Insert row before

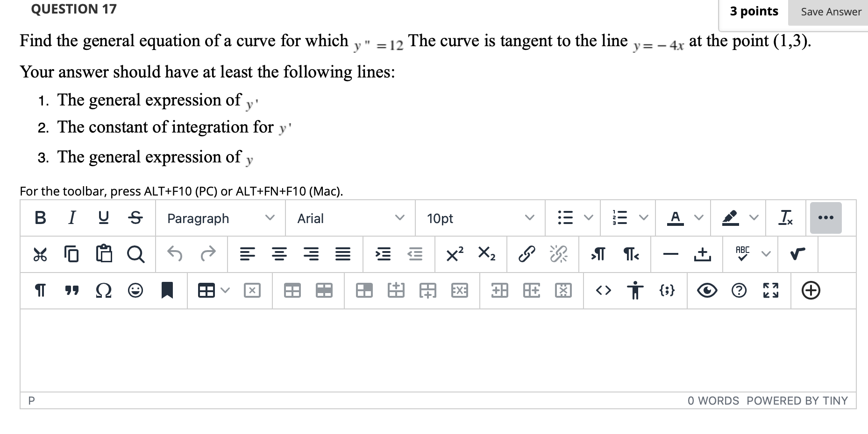coord(396,291)
